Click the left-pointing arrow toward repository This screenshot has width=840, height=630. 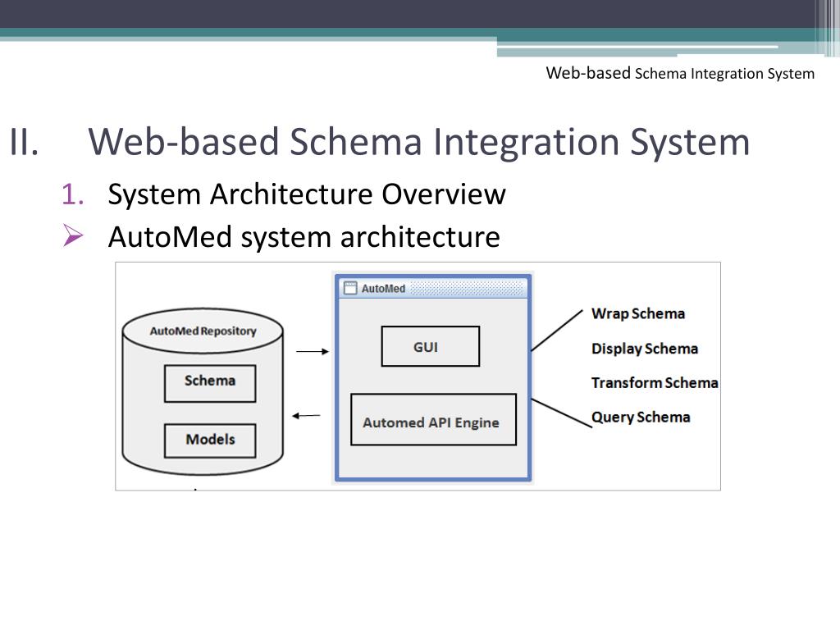pyautogui.click(x=307, y=416)
